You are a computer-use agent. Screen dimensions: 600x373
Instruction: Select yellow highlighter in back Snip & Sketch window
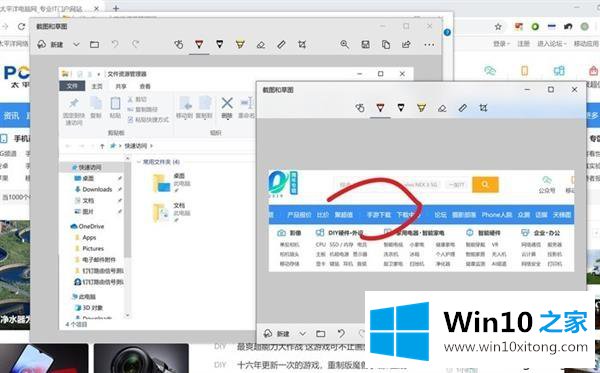240,44
